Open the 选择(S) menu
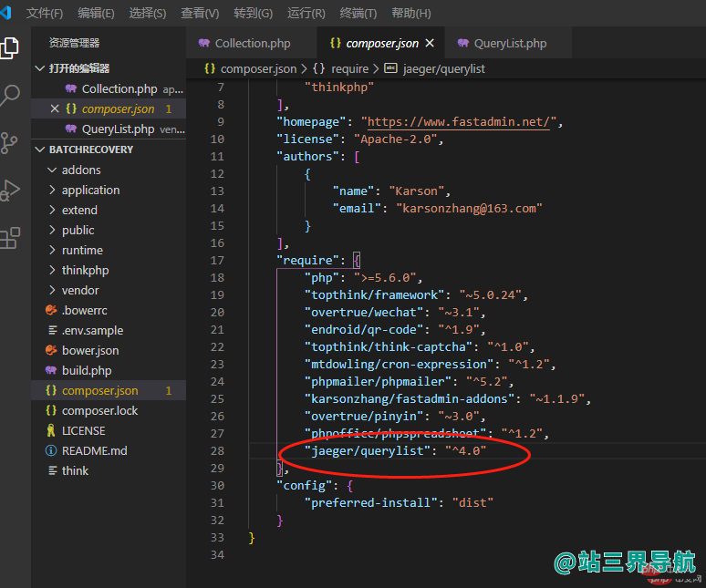 pyautogui.click(x=148, y=13)
